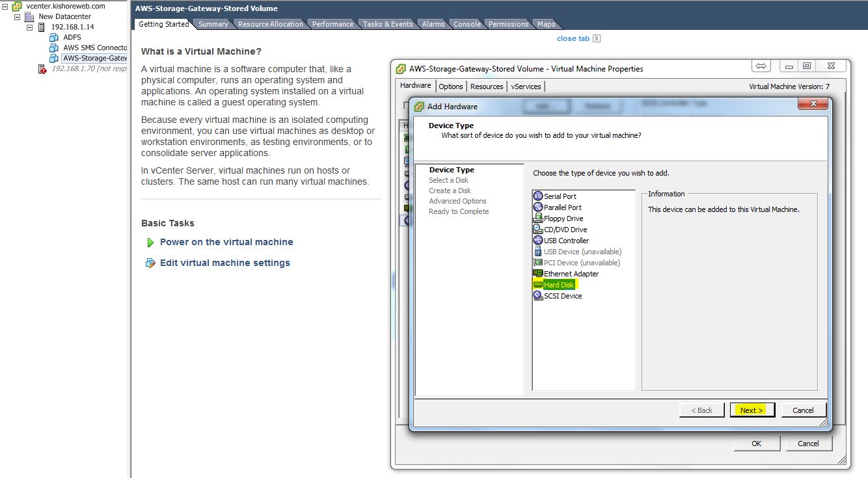Cancel the Add Hardware wizard
868x478 pixels.
click(x=803, y=410)
